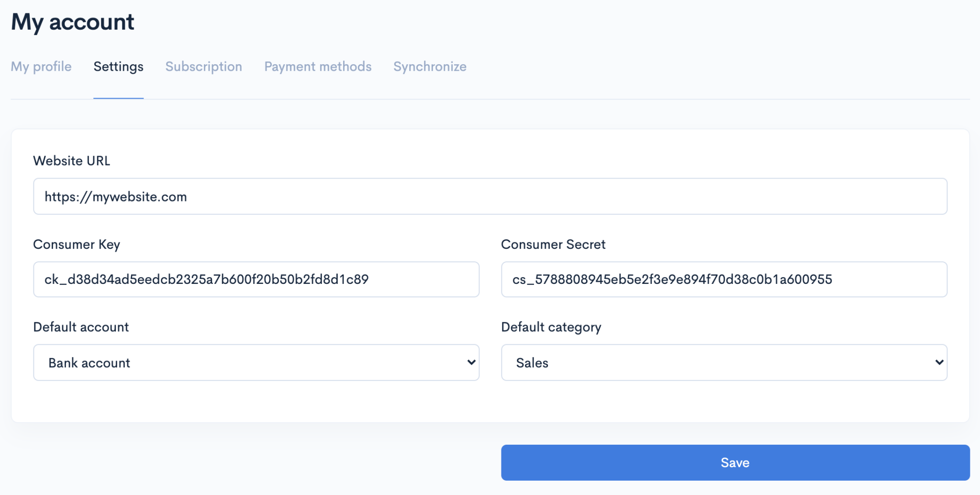
Task: Click the Consumer Secret label
Action: tap(553, 245)
